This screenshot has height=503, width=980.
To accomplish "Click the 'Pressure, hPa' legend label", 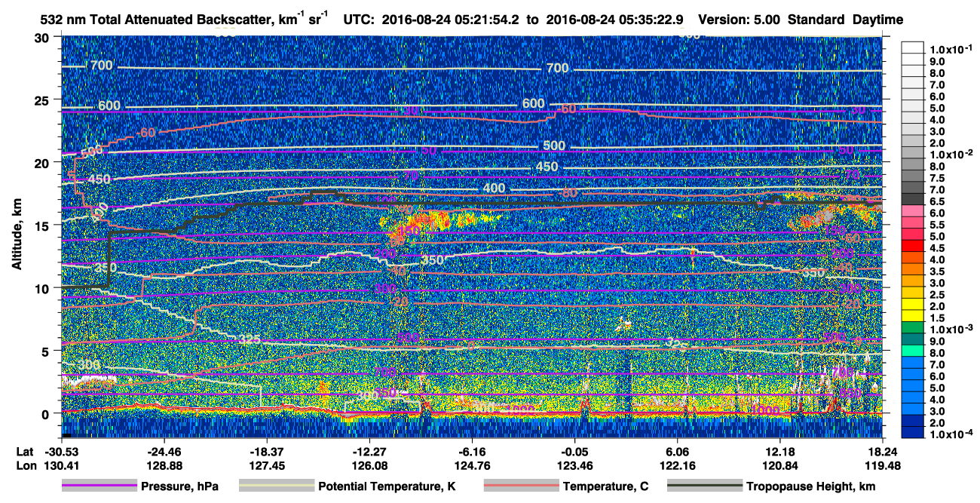I will (179, 486).
